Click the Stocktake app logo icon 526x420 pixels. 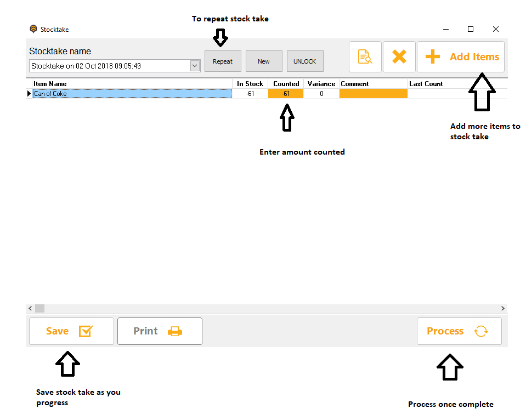click(33, 29)
